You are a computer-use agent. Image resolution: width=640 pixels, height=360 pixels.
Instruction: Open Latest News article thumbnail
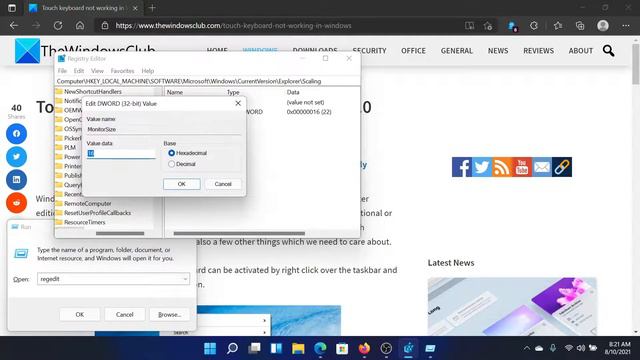coord(512,306)
